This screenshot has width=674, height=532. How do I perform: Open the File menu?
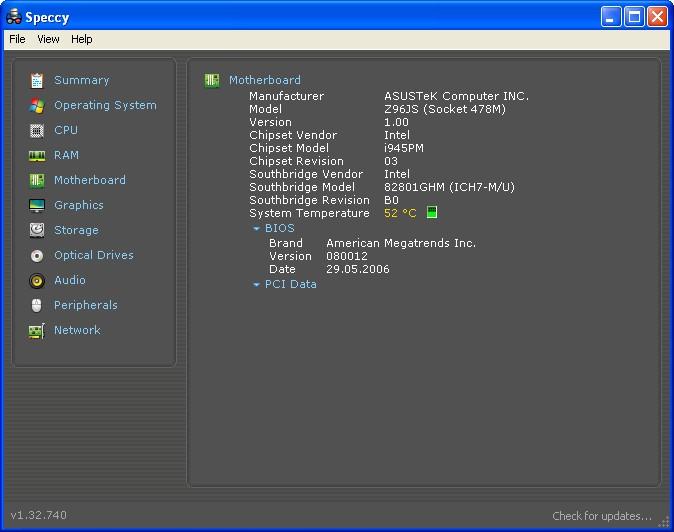(x=17, y=39)
